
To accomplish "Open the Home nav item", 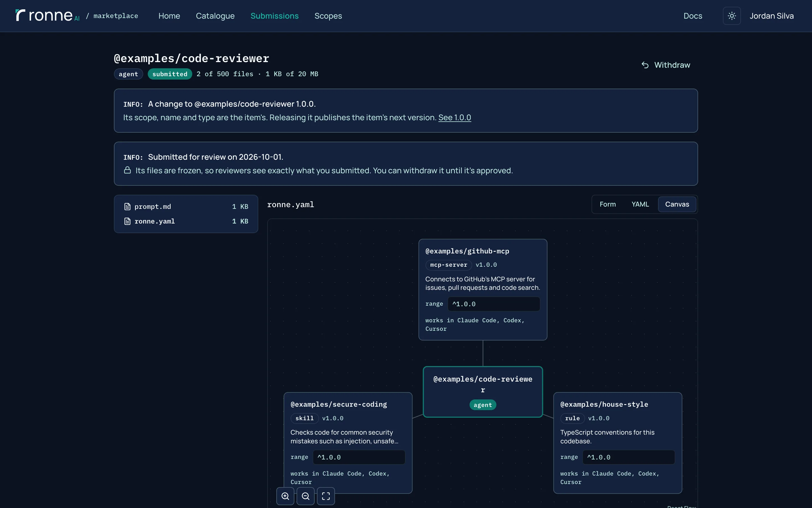I will tap(169, 16).
